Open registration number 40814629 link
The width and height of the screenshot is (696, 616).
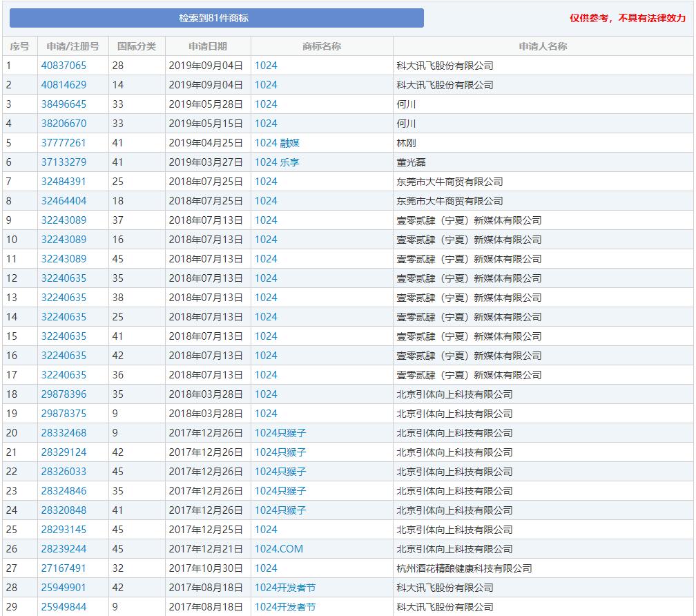pos(64,85)
